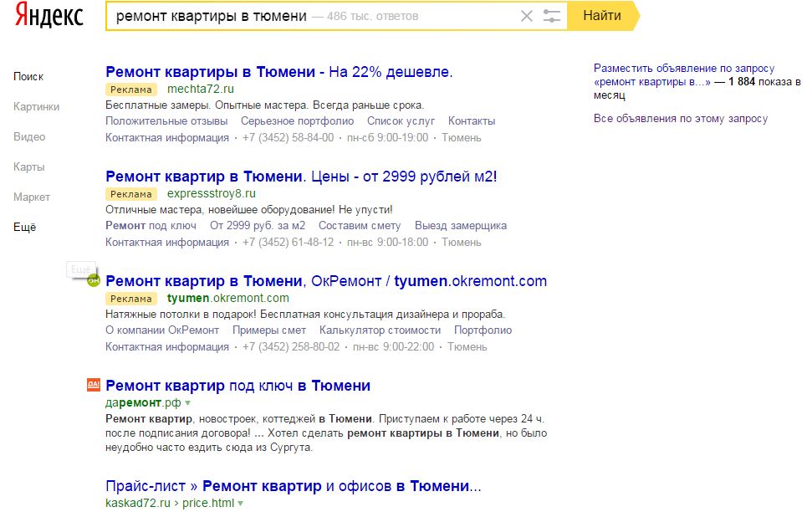Image resolution: width=812 pixels, height=512 pixels.
Task: Open the mechta72.ru ad headline
Action: click(279, 72)
